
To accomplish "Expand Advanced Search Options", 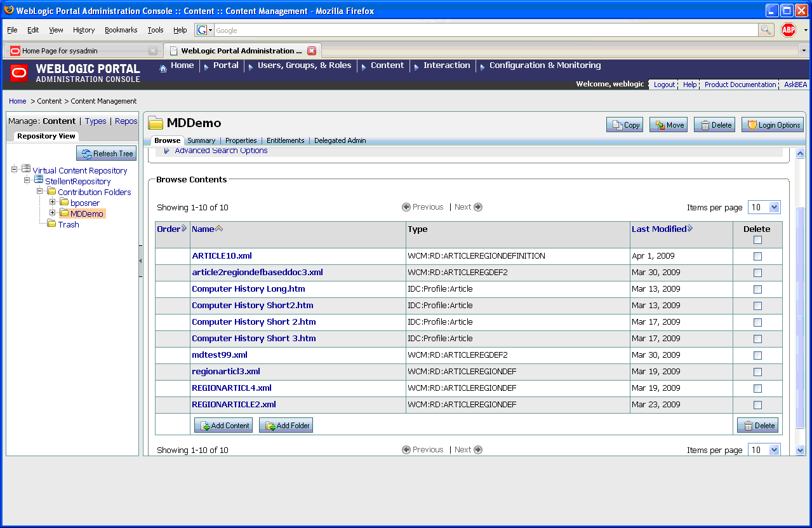I will tap(220, 151).
